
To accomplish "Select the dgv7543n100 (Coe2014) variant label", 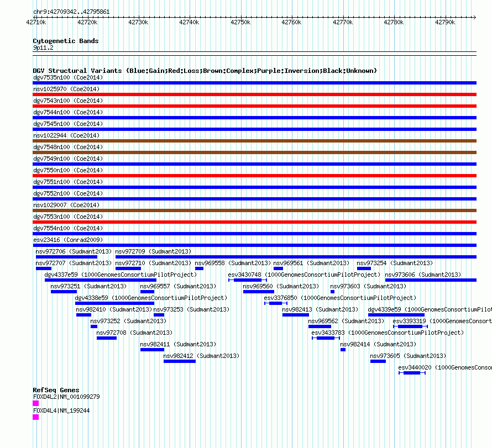I will [x=68, y=101].
